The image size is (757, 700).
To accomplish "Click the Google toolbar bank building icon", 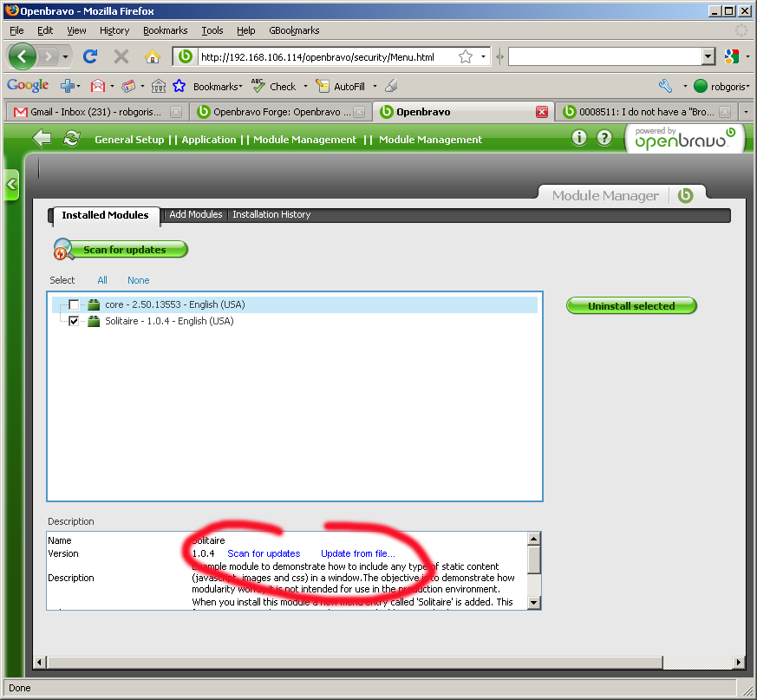I will tap(159, 87).
